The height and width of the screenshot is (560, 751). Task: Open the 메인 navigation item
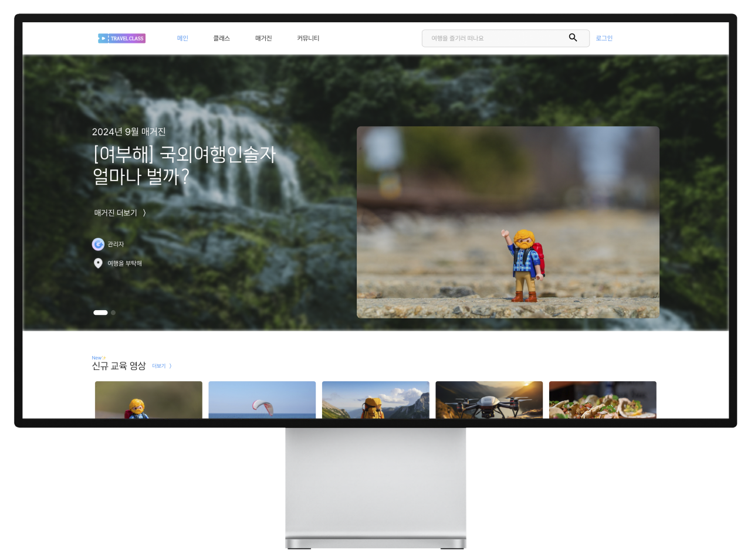click(x=182, y=38)
